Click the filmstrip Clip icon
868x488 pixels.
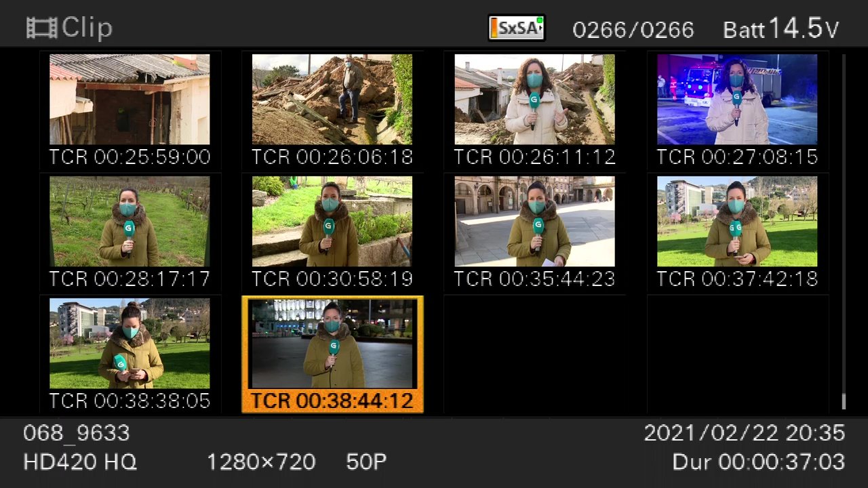[41, 28]
